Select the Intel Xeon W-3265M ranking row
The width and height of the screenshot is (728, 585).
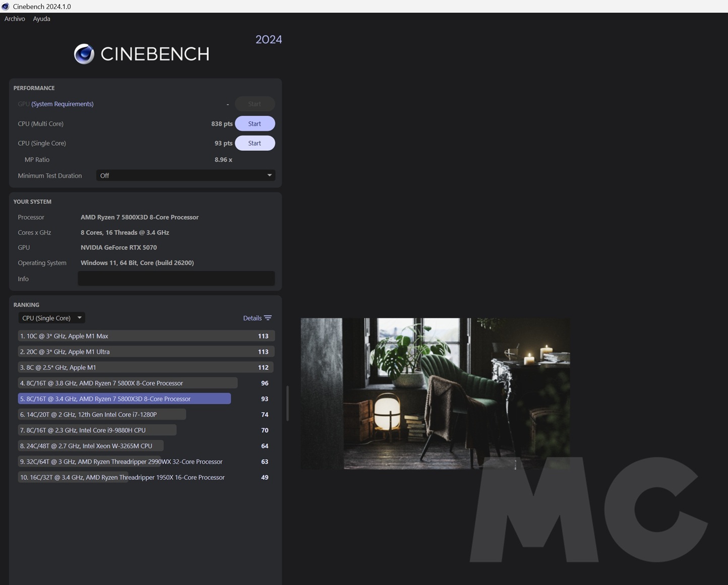point(146,446)
